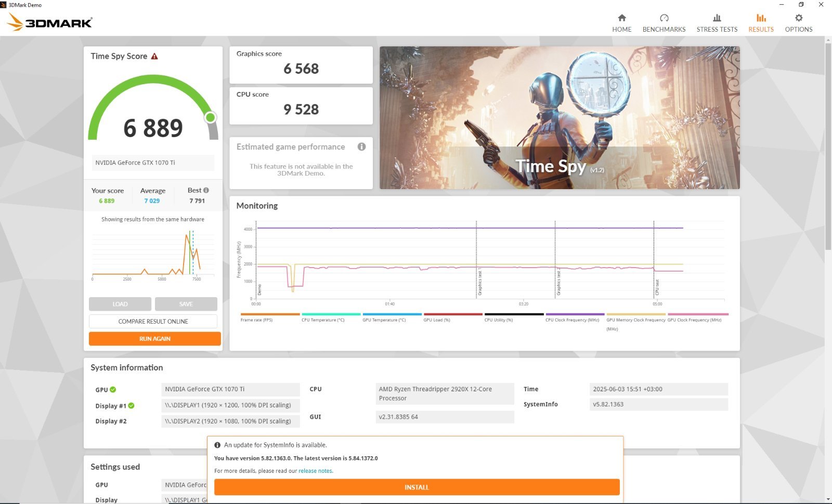Screen dimensions: 832x504
Task: Toggle GPU Memory Clock Frequency legend
Action: point(635,322)
